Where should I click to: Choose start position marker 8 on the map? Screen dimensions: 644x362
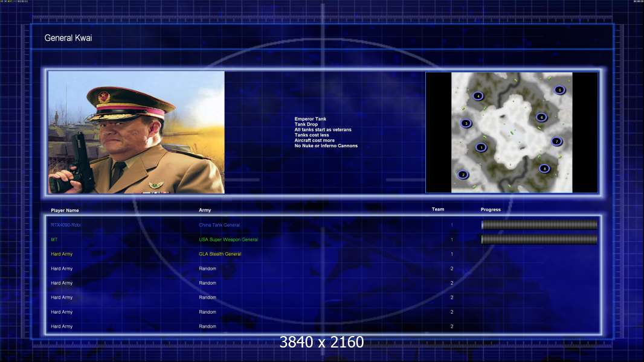click(x=544, y=168)
